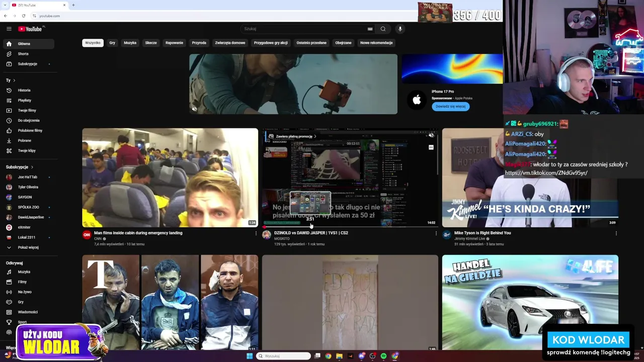Unmute the DZINOLD vs DAWID JASPER preview
The height and width of the screenshot is (362, 644).
pyautogui.click(x=431, y=135)
